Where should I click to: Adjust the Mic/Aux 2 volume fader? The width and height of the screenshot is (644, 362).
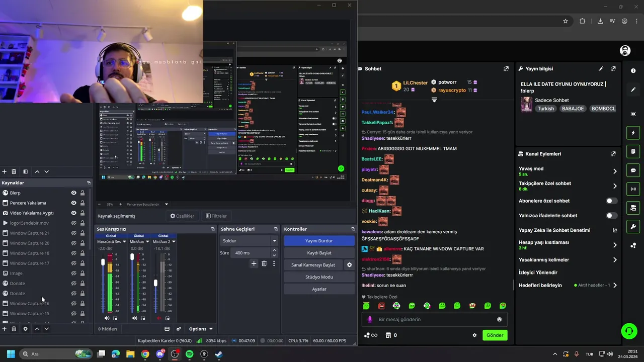pyautogui.click(x=155, y=283)
